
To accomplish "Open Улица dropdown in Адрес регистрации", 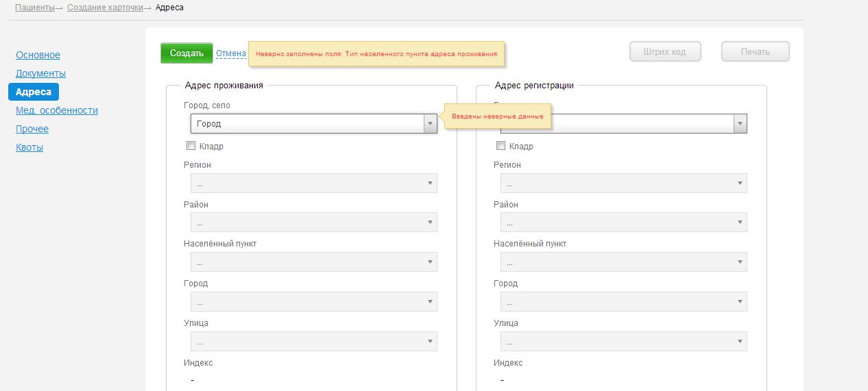I will pos(623,341).
